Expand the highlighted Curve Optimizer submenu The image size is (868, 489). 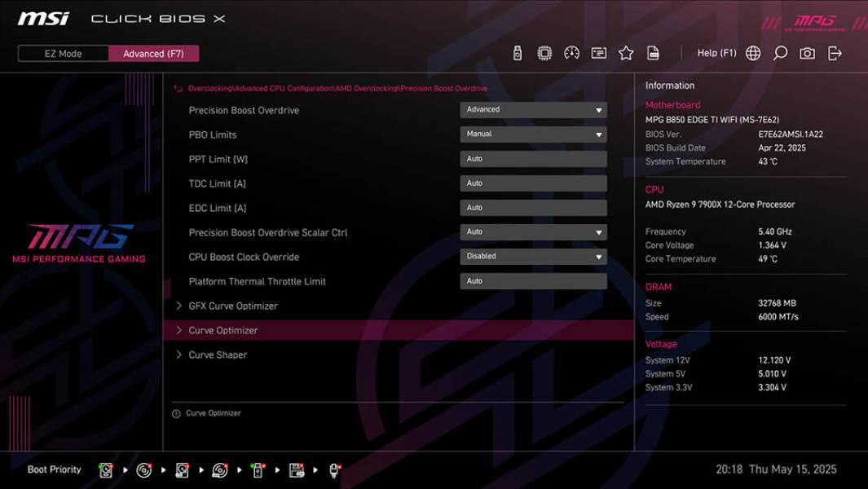[x=399, y=330]
